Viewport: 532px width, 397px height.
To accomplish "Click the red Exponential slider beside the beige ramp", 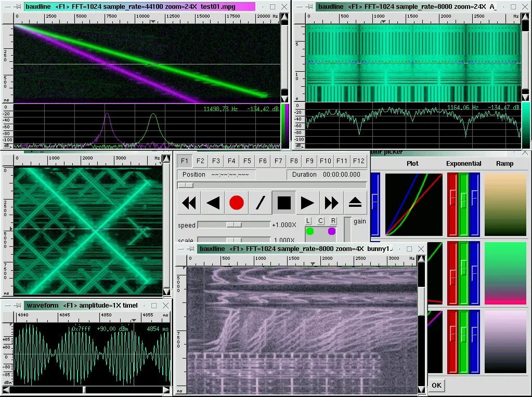I will tap(452, 204).
